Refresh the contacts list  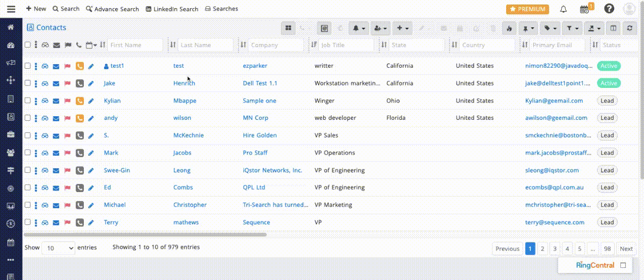629,28
